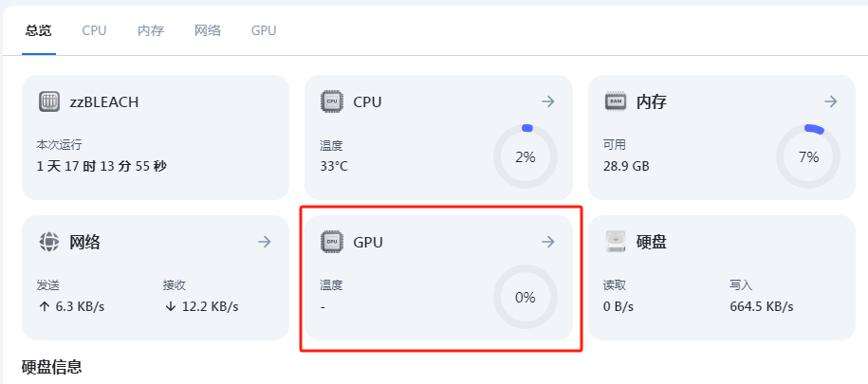Screen dimensions: 868x384
Task: Click the hard disk drive icon
Action: (x=615, y=242)
